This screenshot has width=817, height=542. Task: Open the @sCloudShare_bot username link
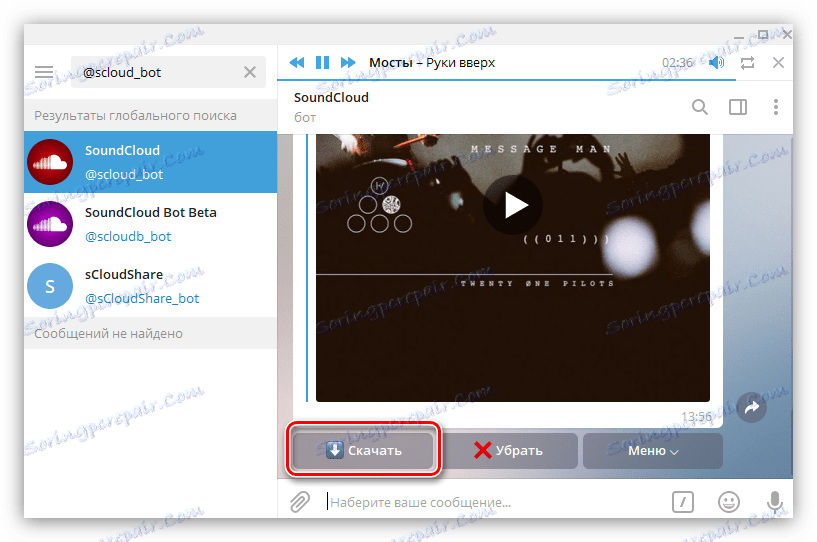pos(142,299)
